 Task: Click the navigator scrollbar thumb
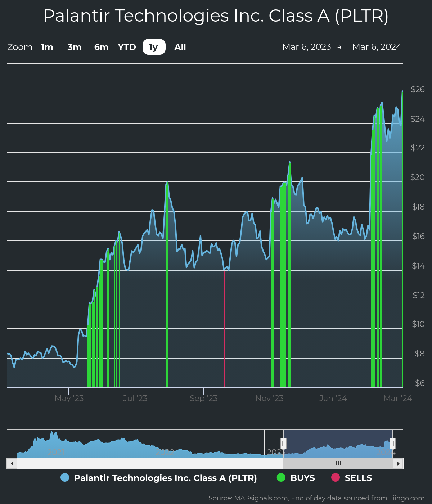338,463
